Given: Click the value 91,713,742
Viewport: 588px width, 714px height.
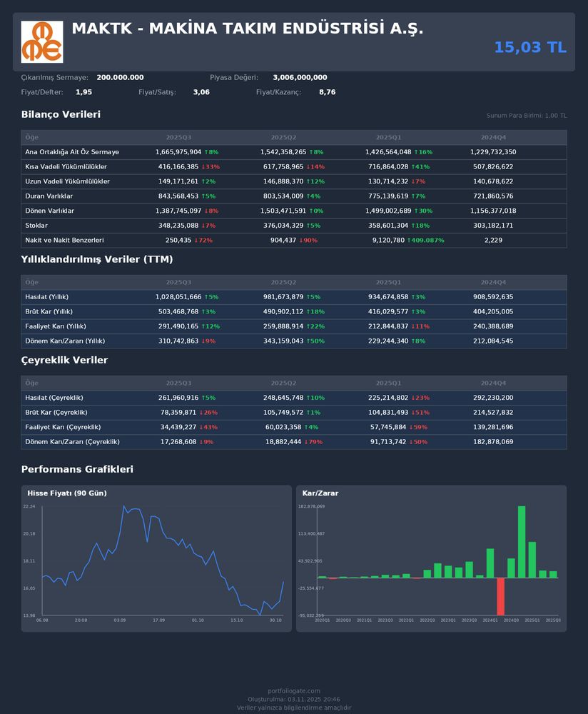Looking at the screenshot, I should 388,442.
